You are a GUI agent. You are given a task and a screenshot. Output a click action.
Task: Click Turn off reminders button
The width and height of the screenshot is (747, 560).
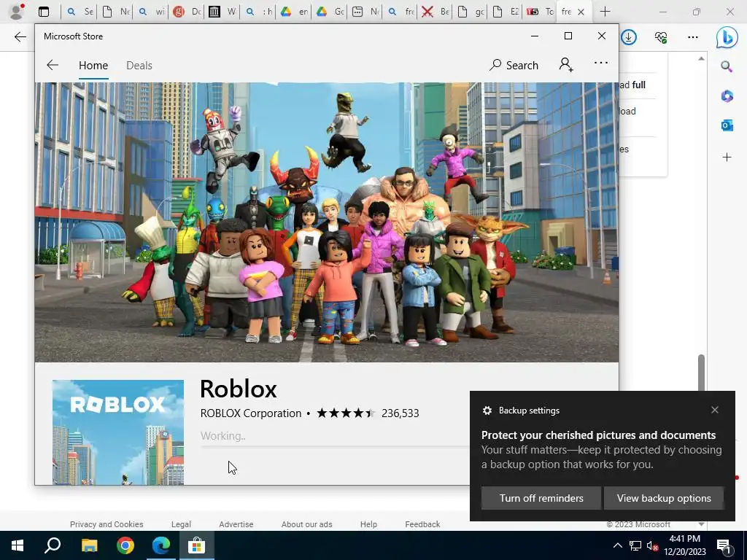click(x=541, y=498)
